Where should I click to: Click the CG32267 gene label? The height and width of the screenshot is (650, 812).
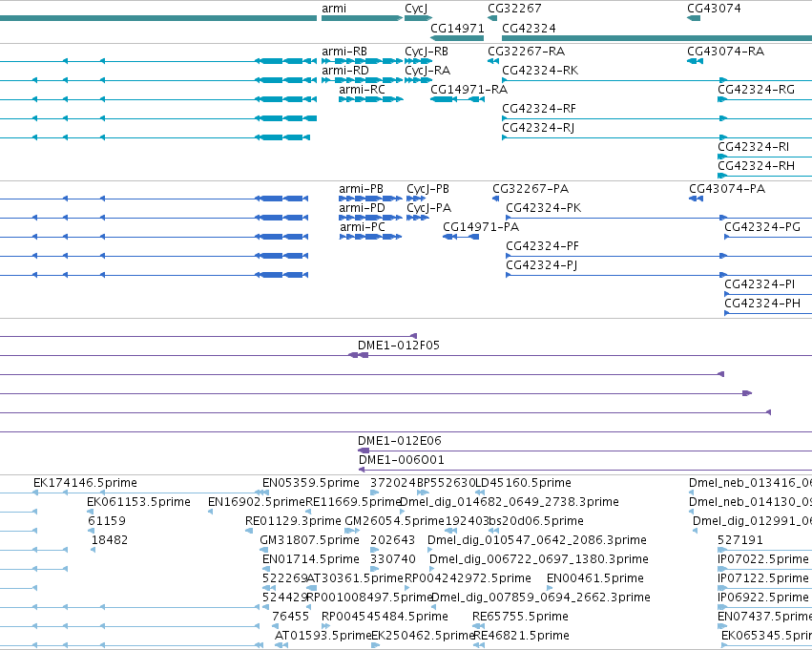(x=514, y=9)
